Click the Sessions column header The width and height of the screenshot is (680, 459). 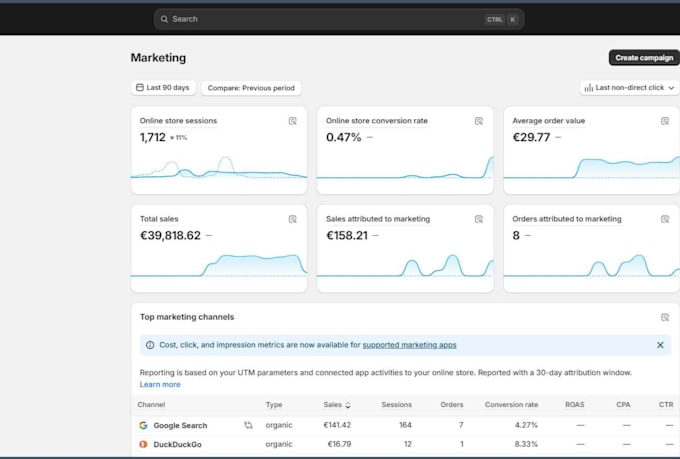tap(397, 404)
